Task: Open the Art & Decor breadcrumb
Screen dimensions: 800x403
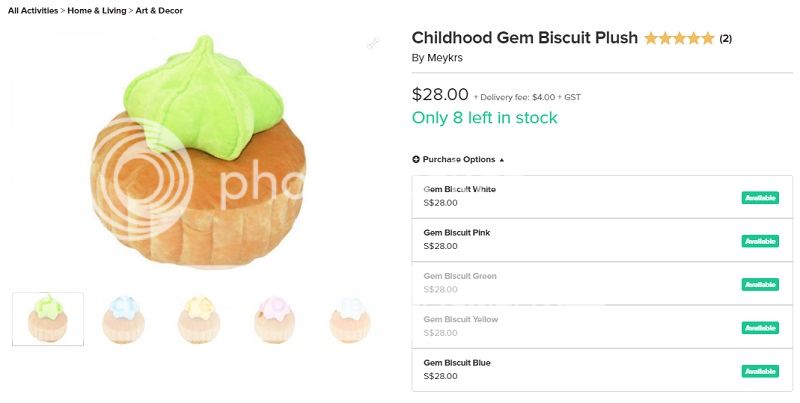Action: [x=159, y=10]
